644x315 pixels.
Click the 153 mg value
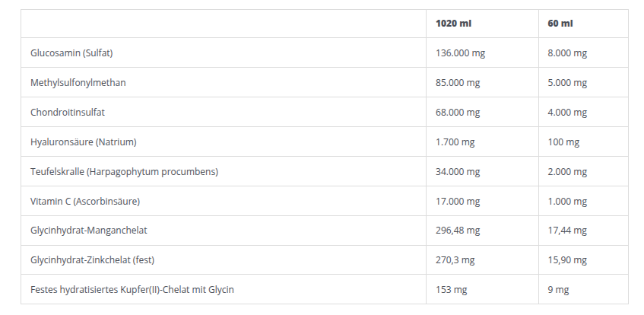pos(452,290)
